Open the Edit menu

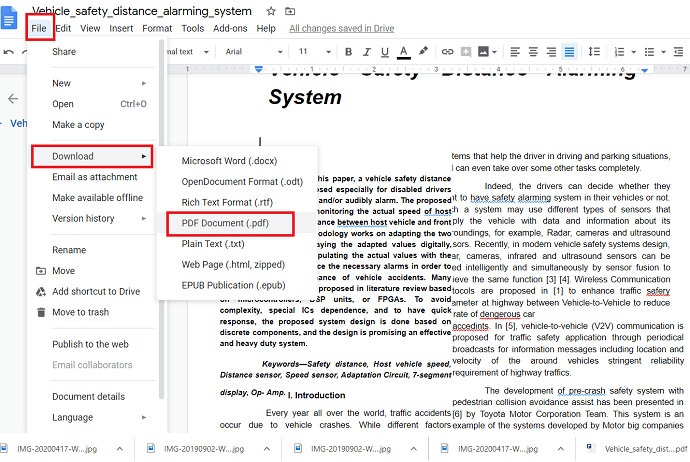click(x=63, y=28)
